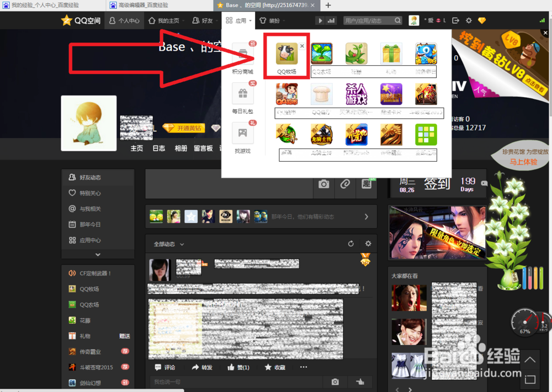The height and width of the screenshot is (392, 552).
Task: Open the QQ牧场 cow icon app
Action: point(286,54)
